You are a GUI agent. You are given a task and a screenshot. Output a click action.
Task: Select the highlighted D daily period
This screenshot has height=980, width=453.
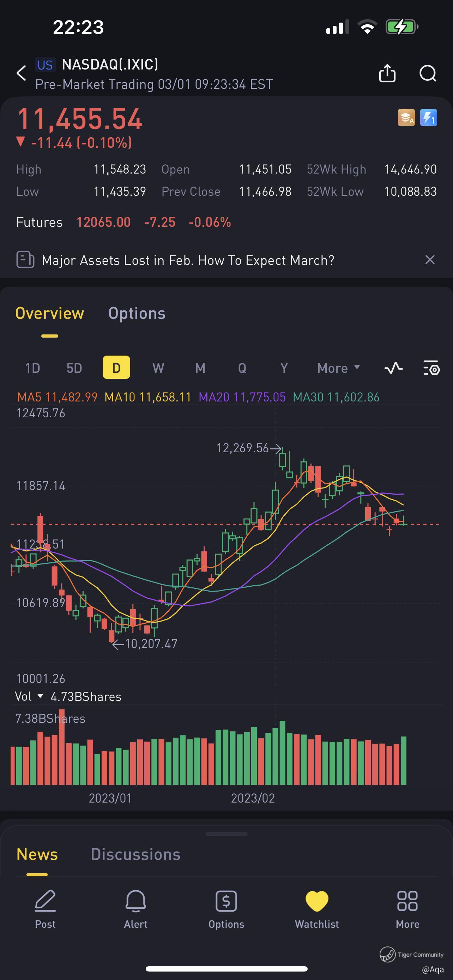116,367
